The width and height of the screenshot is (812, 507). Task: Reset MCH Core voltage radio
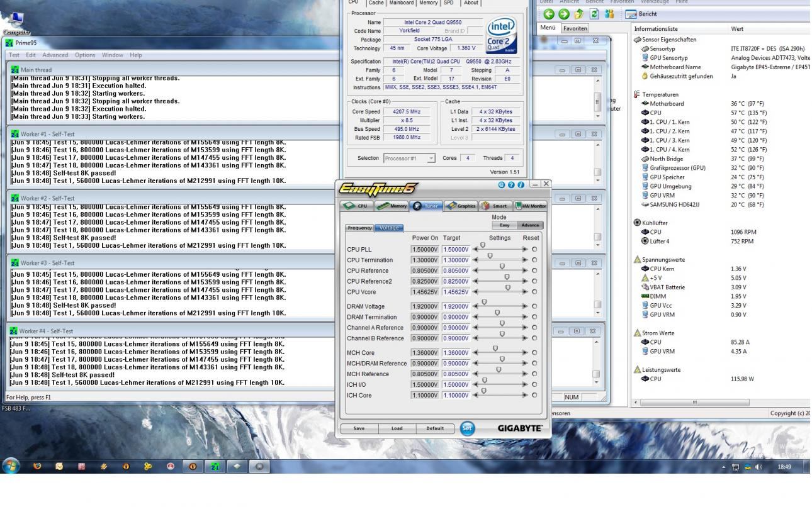534,353
